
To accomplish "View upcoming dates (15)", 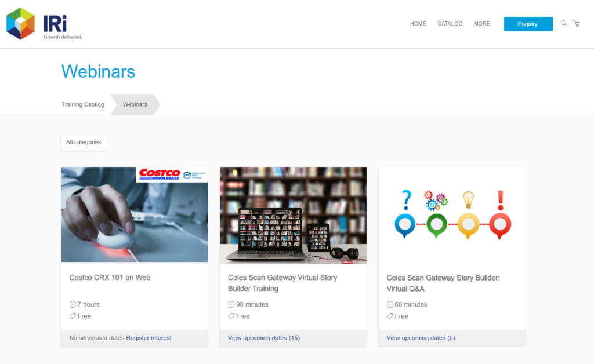I will (264, 338).
